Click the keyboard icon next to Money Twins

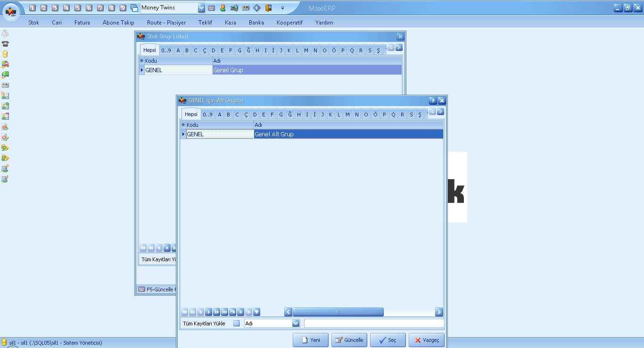pos(211,8)
